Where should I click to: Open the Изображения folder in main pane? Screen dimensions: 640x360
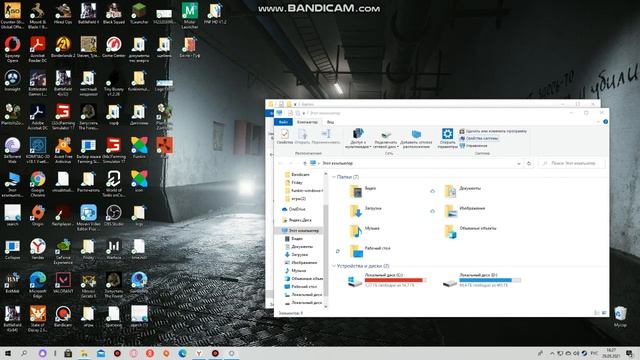pos(465,210)
